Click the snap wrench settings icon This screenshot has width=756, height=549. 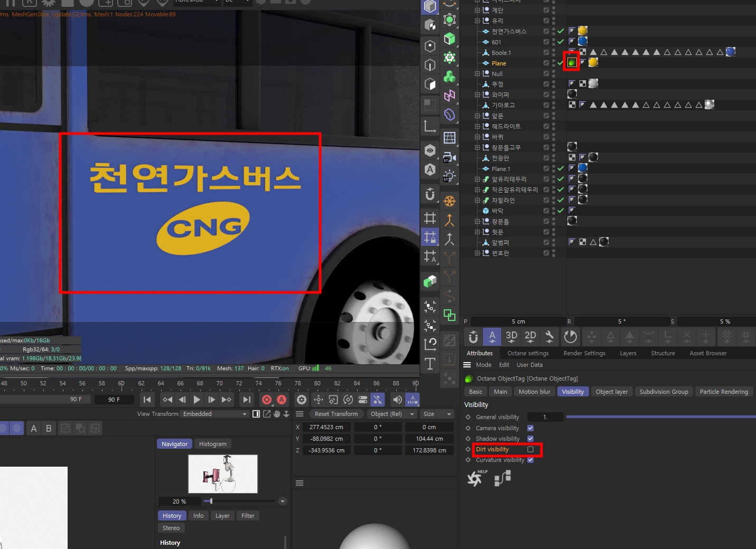point(549,336)
